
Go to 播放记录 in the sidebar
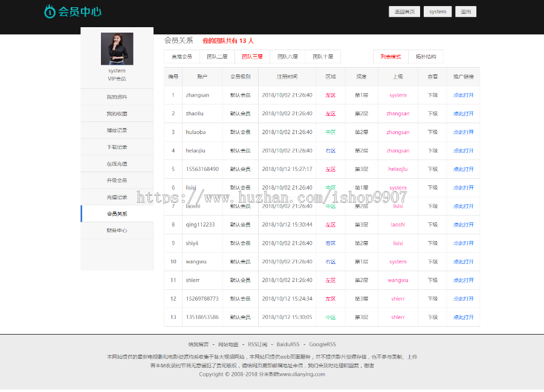117,130
